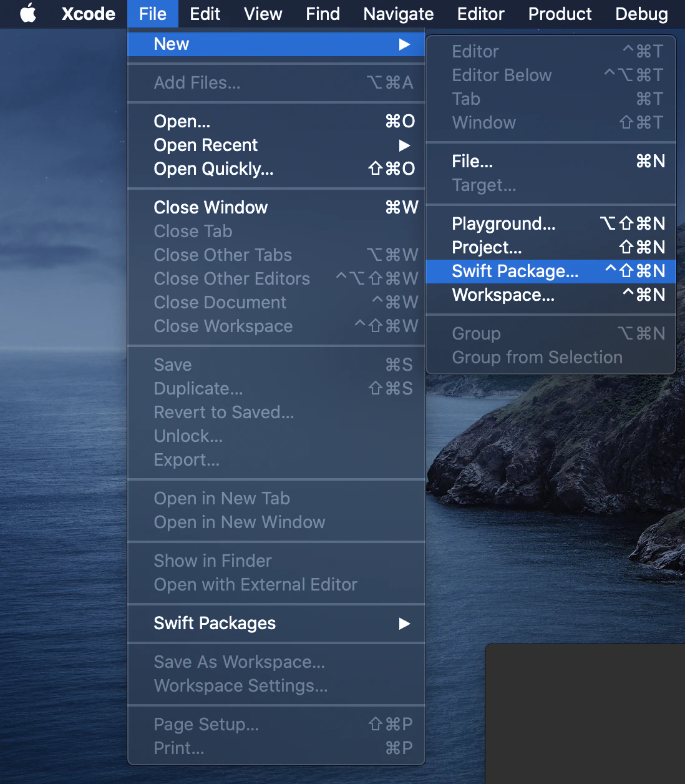Expand the Open Recent submenu
This screenshot has height=784, width=685.
(x=276, y=145)
